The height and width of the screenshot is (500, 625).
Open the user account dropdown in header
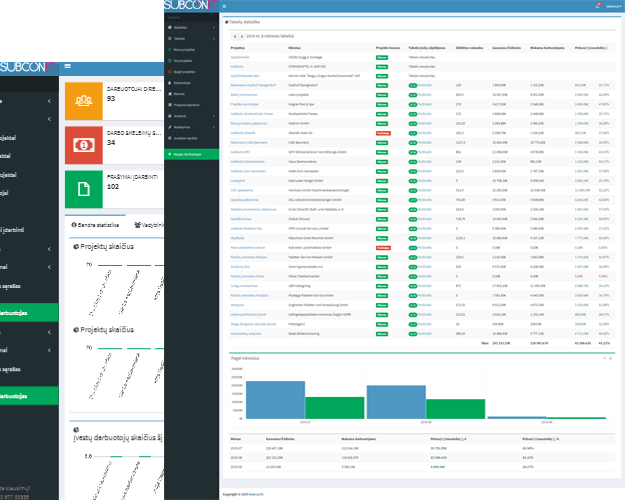click(613, 6)
